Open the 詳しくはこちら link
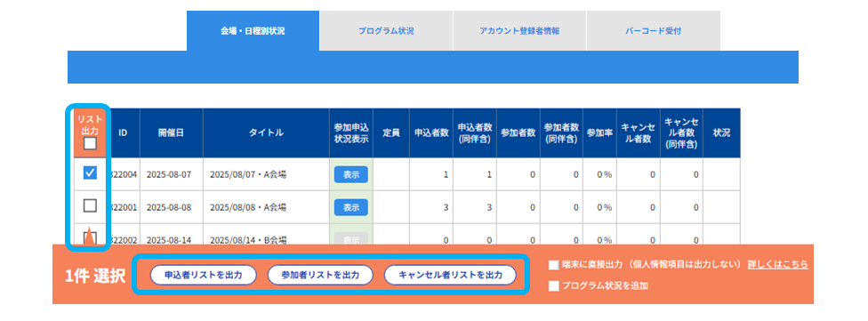Viewport: 868px width, 321px height. (778, 265)
